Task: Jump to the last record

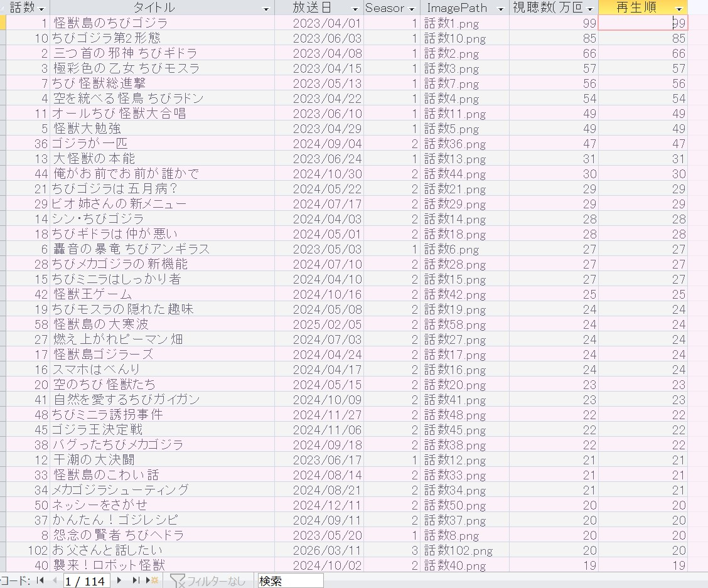Action: pos(136,580)
